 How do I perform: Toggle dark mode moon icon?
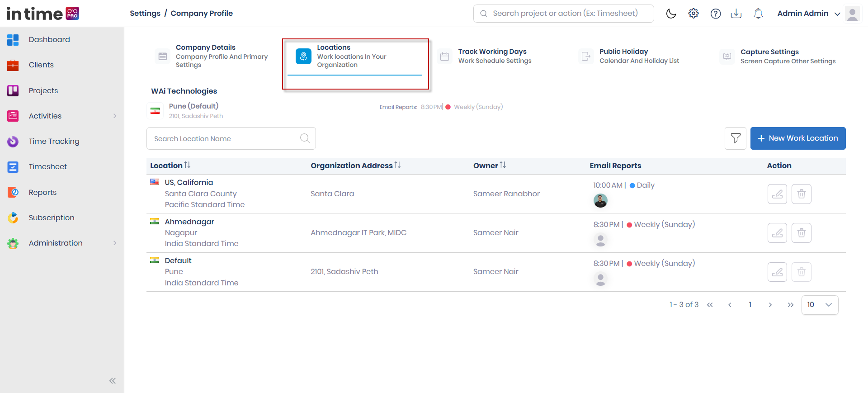[x=671, y=14]
